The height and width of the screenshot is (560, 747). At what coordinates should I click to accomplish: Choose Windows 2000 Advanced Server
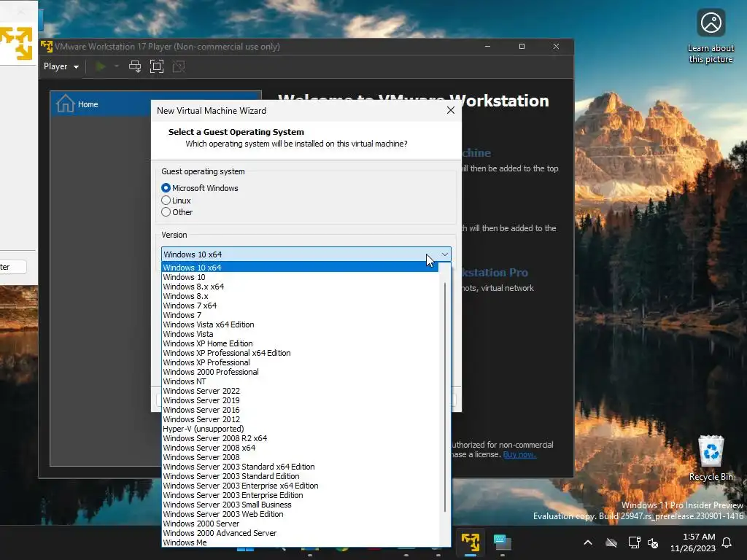300,533
